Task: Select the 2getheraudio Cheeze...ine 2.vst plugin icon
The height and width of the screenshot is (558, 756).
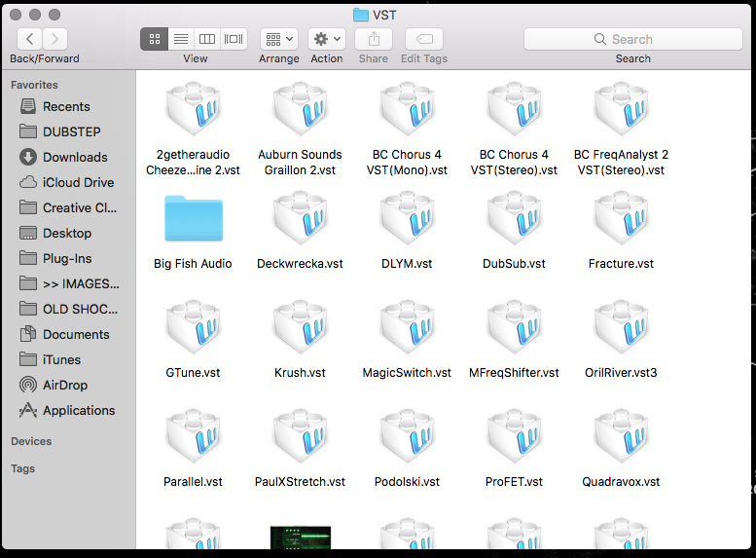Action: click(193, 109)
